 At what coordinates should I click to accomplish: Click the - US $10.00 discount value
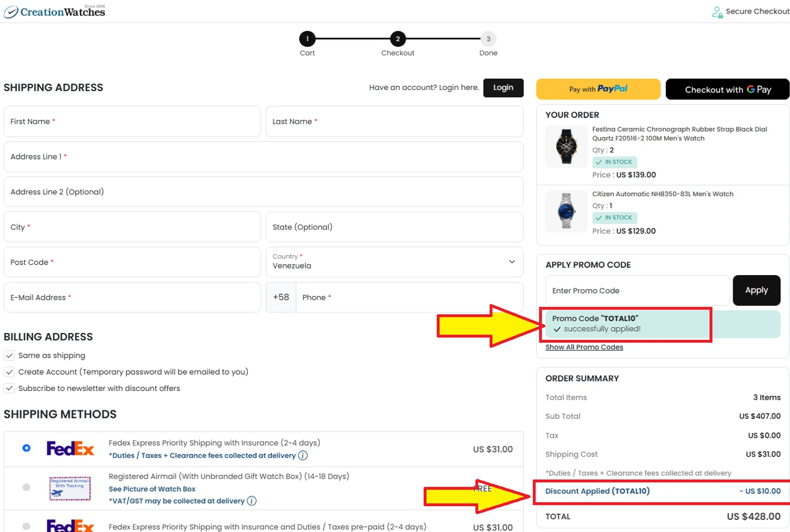760,491
